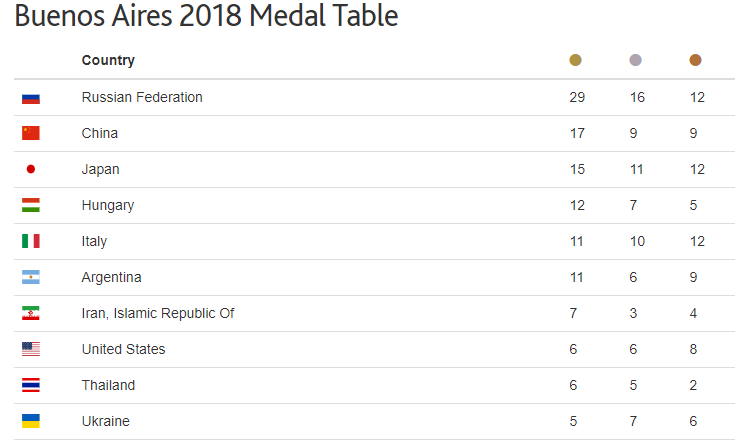Click the Russian Federation flag icon
Viewport: 735px width, 441px height.
click(31, 98)
